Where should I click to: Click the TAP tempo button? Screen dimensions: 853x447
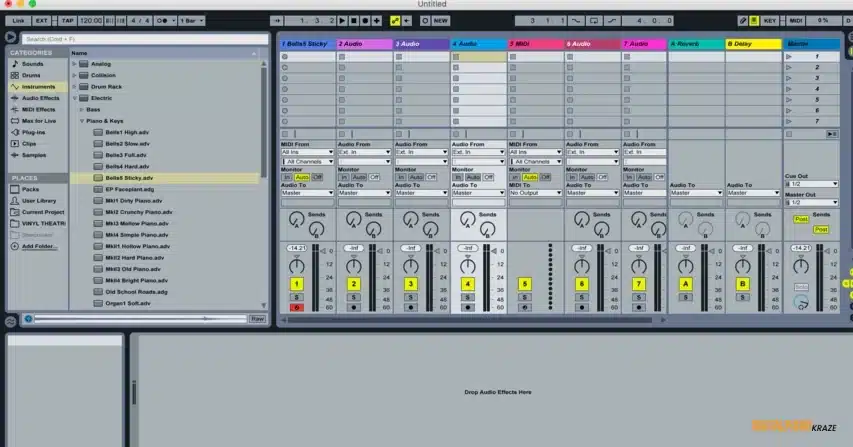(x=67, y=20)
